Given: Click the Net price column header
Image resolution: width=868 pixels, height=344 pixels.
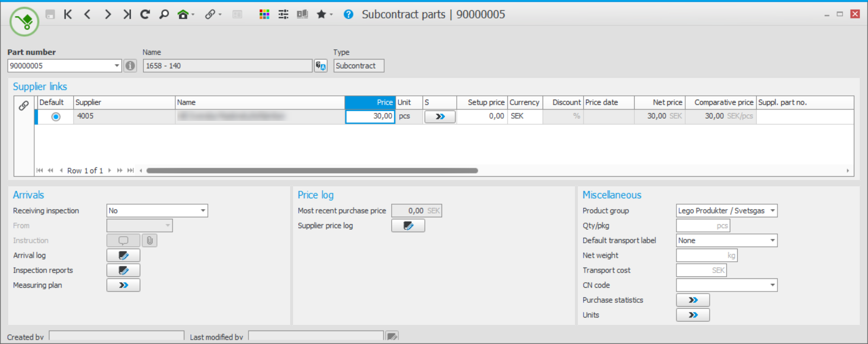Looking at the screenshot, I should (x=660, y=102).
